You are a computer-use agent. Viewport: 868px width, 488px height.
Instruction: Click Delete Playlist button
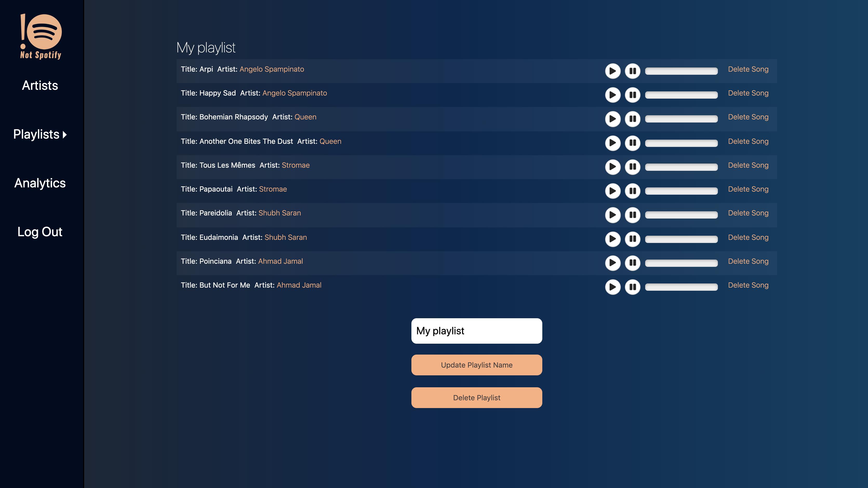point(477,397)
